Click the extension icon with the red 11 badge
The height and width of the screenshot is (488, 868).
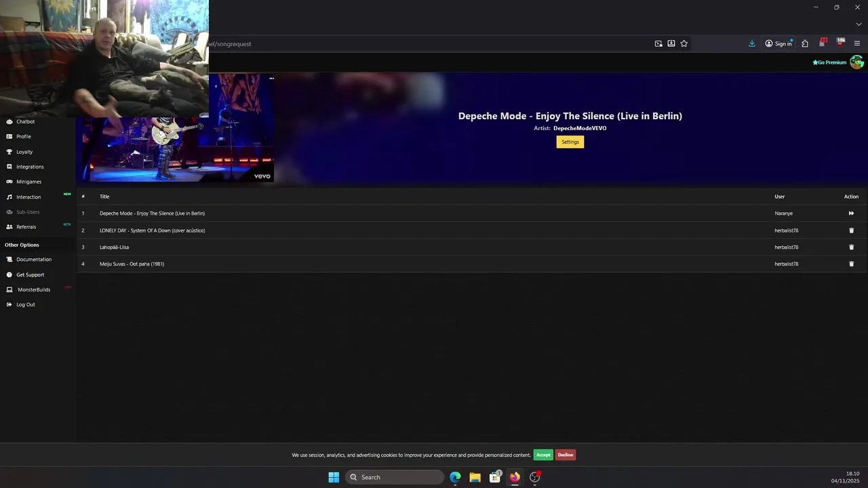[823, 43]
